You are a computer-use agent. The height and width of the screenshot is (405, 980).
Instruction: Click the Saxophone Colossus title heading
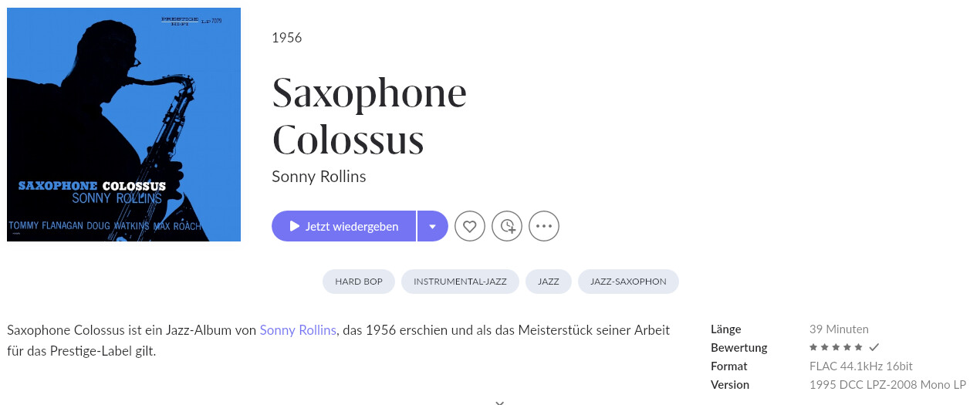pyautogui.click(x=369, y=116)
